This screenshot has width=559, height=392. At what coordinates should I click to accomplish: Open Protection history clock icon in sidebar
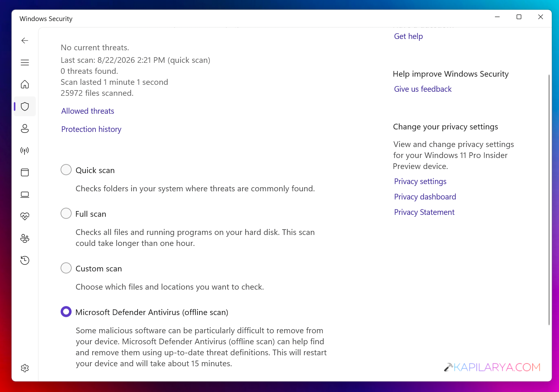click(x=25, y=260)
